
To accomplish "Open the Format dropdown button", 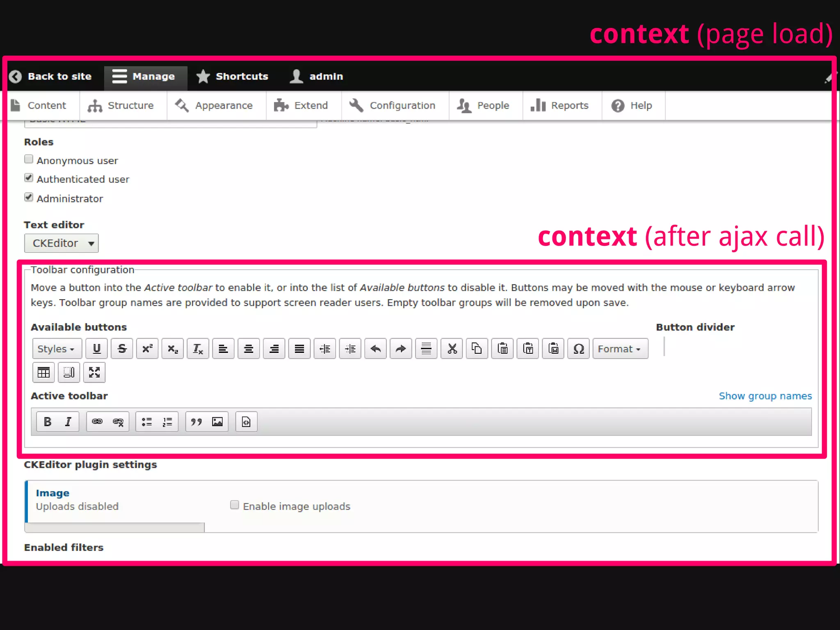I will point(620,348).
